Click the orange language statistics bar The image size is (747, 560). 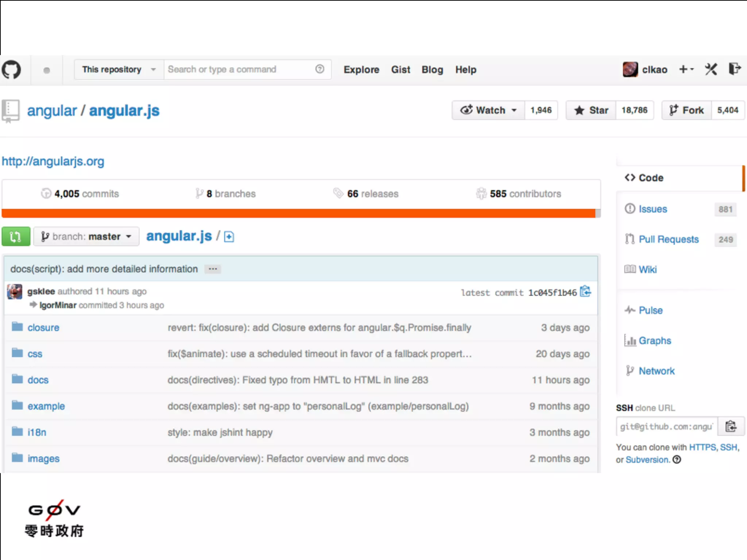tap(299, 213)
